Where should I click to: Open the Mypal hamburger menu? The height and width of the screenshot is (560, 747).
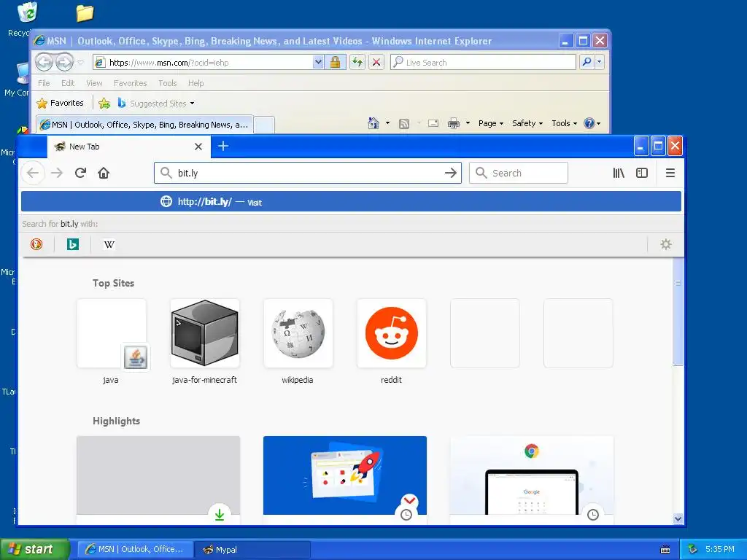[670, 173]
